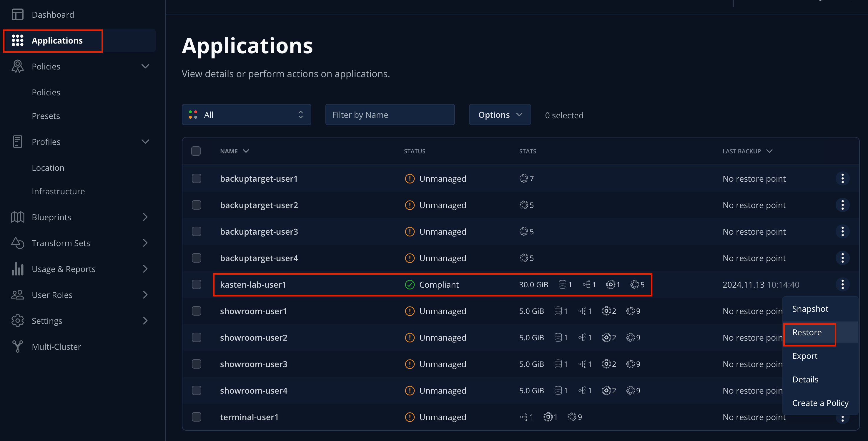Click the Profiles document icon
Image resolution: width=868 pixels, height=441 pixels.
[x=18, y=142]
